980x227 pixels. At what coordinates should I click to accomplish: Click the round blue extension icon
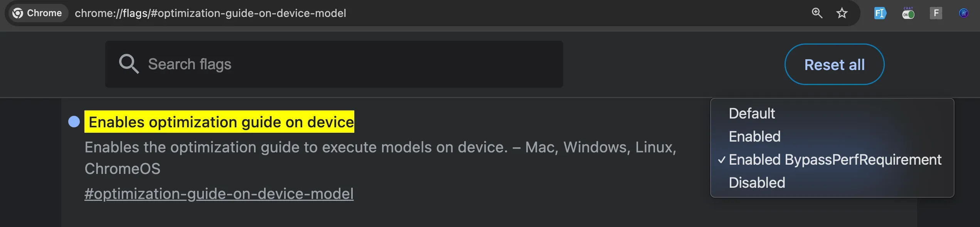coord(963,13)
